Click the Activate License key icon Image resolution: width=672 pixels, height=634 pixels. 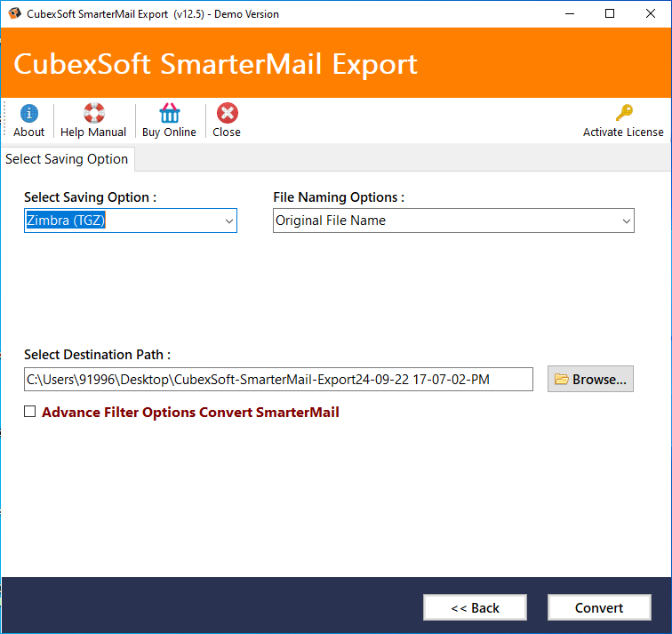tap(624, 113)
